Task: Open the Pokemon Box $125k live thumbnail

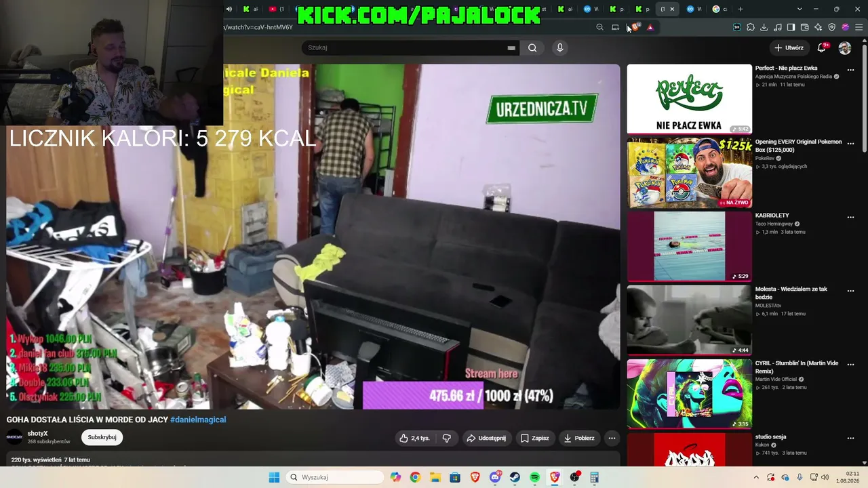Action: tap(689, 173)
